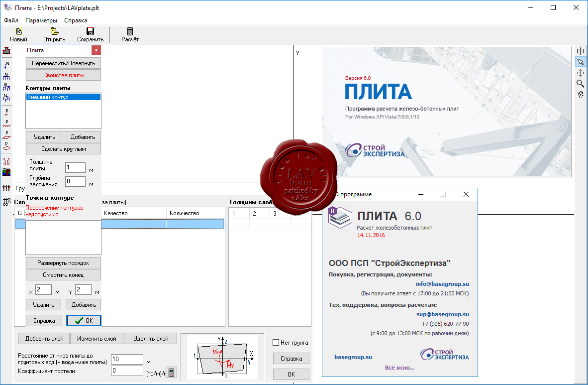Click the Всё ясно... link
This screenshot has height=385, width=588.
coord(399,368)
